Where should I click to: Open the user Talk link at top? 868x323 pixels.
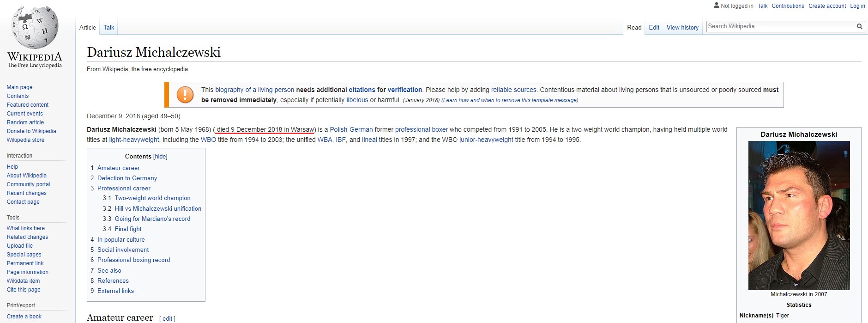tap(762, 6)
